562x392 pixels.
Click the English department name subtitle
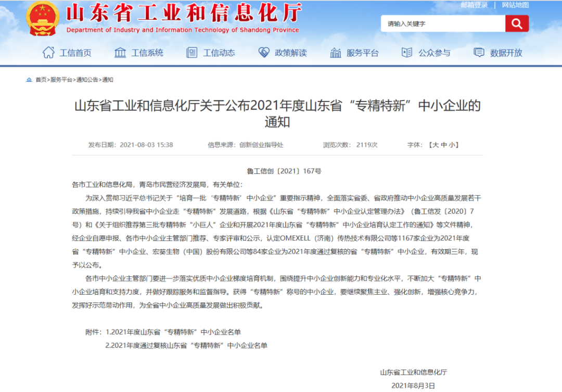click(183, 30)
